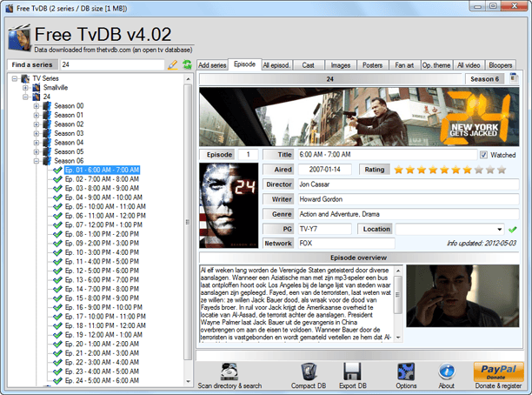Viewport: 532px width, 395px height.
Task: Set rating to the eighth star
Action: tap(479, 170)
